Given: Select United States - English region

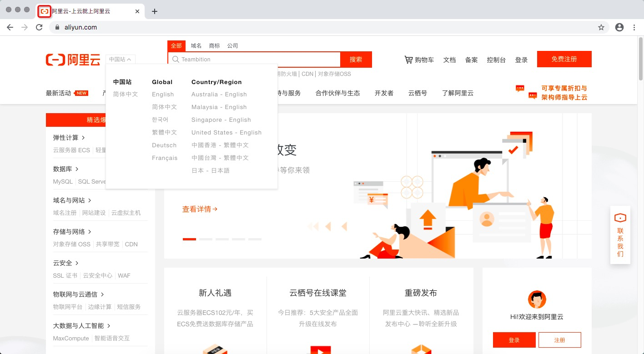Looking at the screenshot, I should 226,133.
